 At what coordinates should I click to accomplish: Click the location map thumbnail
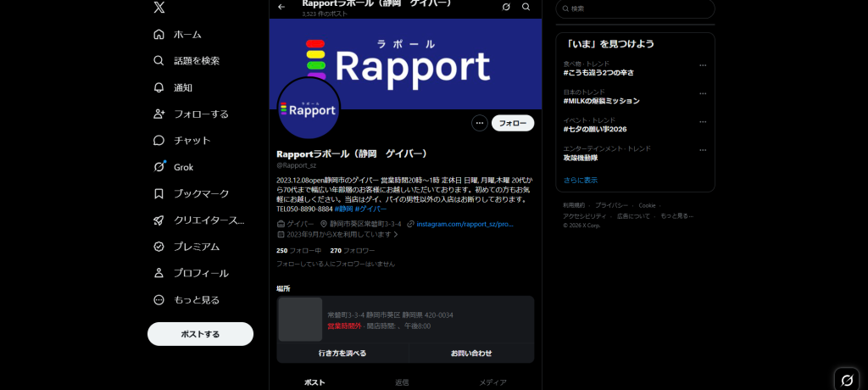coord(300,320)
